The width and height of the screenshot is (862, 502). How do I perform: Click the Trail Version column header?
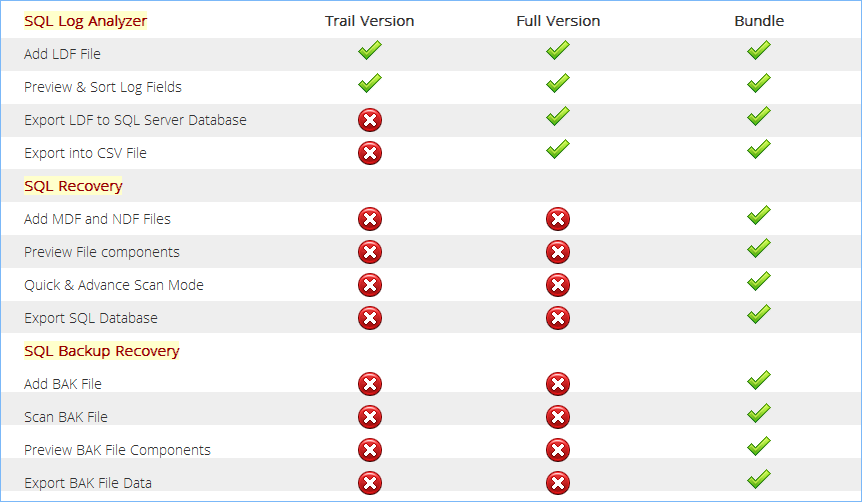coord(369,21)
